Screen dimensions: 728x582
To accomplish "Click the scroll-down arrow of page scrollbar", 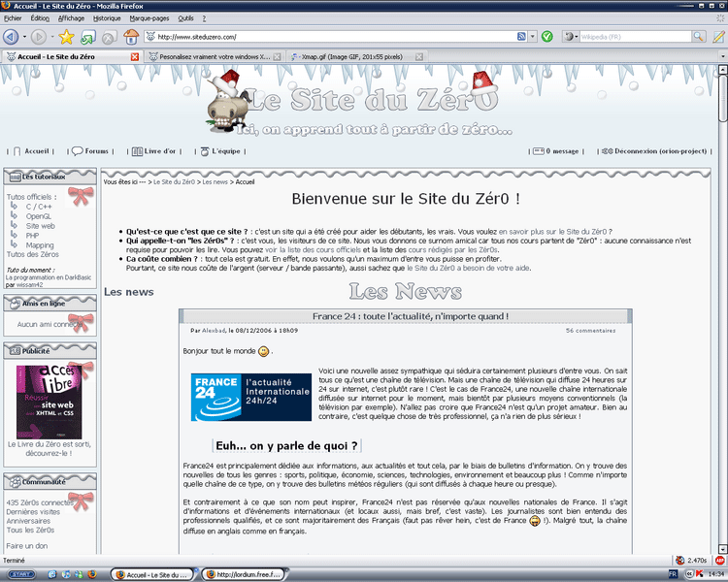I will [722, 549].
